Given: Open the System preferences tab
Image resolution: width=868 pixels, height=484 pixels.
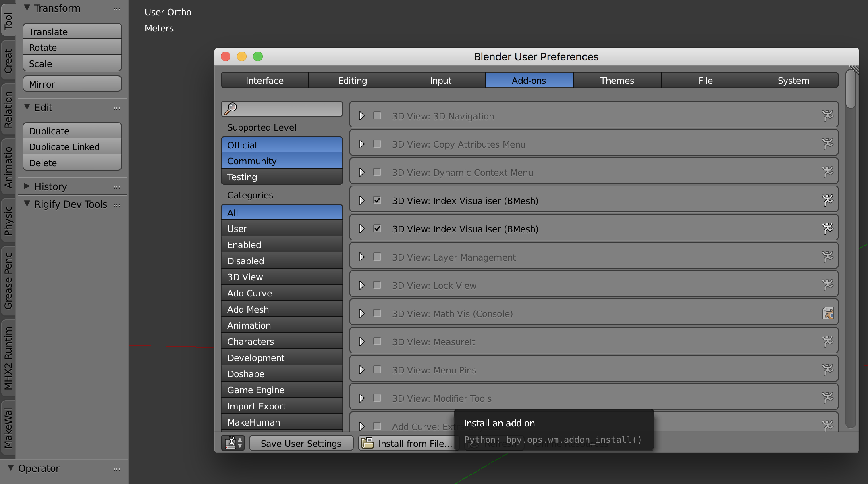Looking at the screenshot, I should [793, 80].
